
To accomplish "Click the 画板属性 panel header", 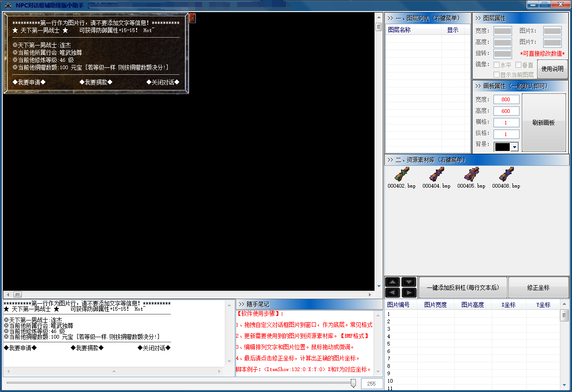I will click(x=520, y=86).
